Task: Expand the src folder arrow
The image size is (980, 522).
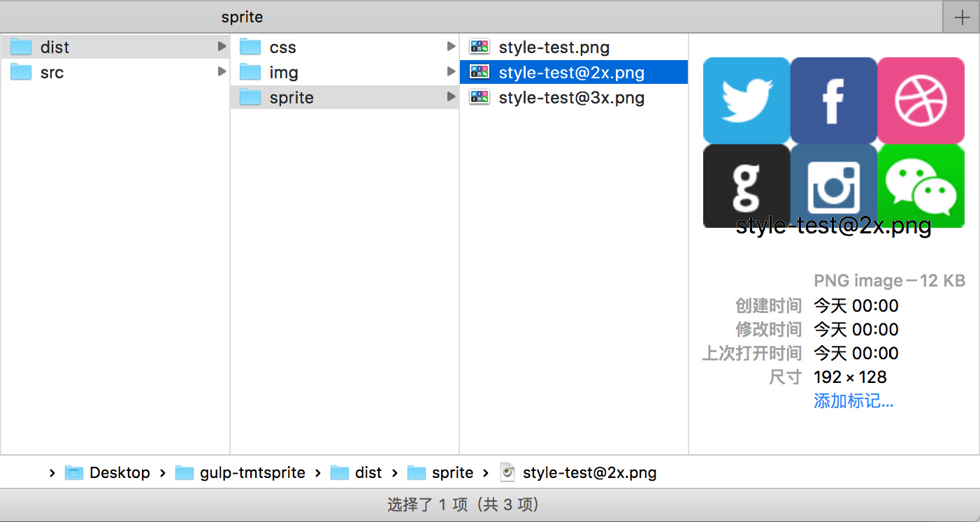Action: click(222, 71)
